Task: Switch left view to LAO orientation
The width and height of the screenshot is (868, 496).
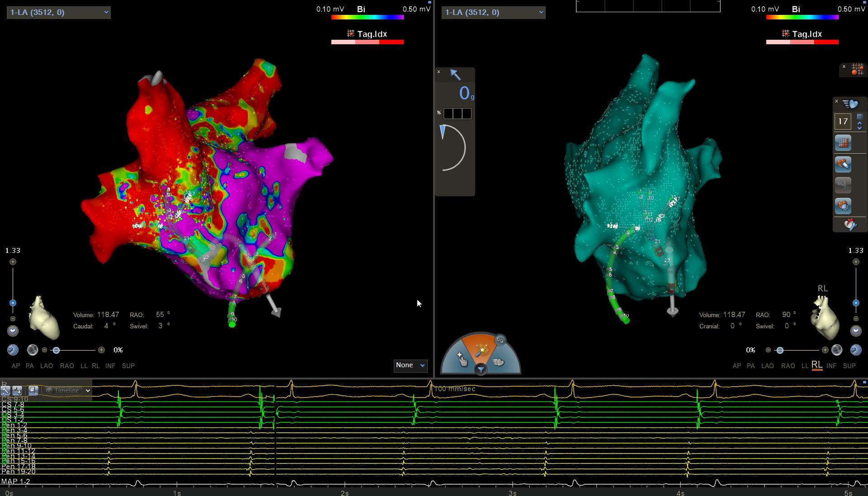Action: click(47, 366)
